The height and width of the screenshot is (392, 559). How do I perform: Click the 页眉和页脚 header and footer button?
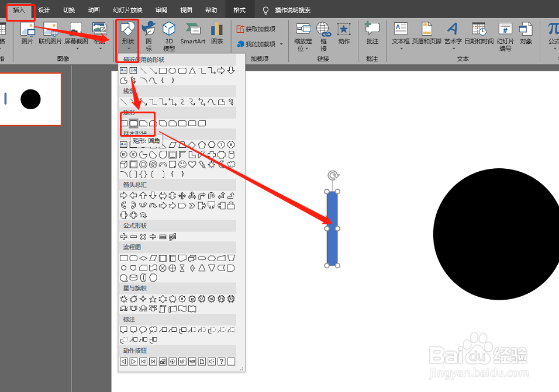click(x=427, y=33)
